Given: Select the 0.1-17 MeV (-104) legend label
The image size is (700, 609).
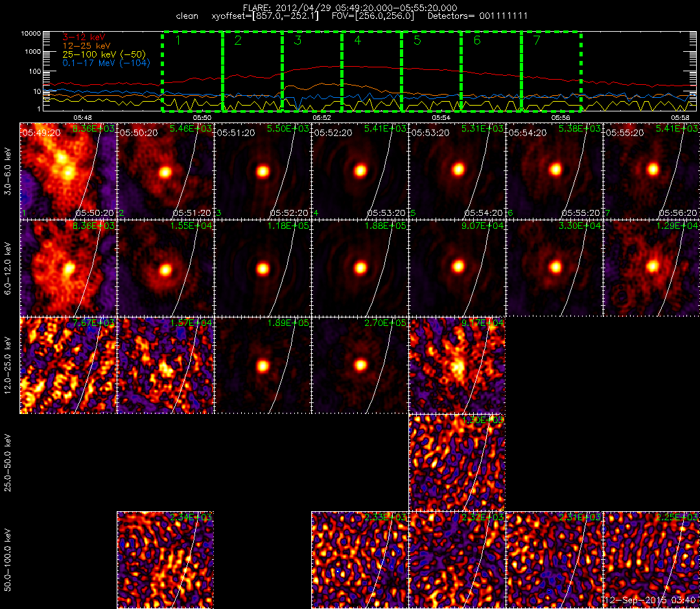Looking at the screenshot, I should coord(106,63).
